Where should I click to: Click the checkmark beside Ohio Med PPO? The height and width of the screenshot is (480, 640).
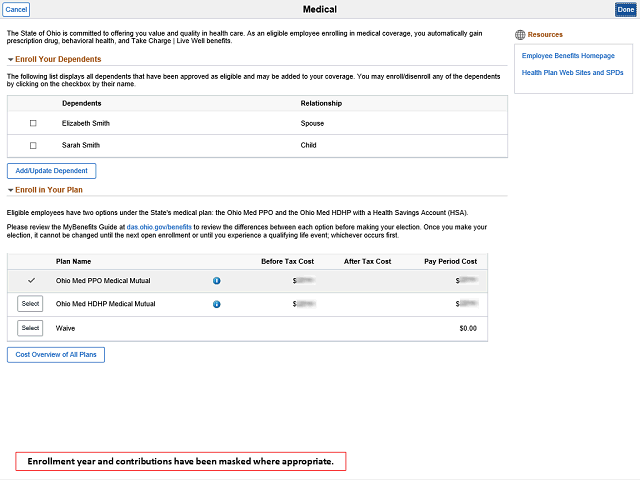click(30, 281)
